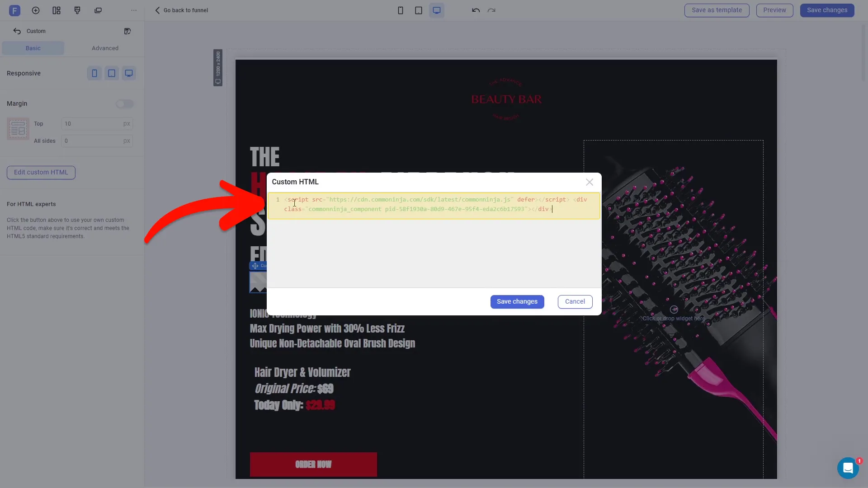The image size is (868, 488).
Task: Click the Top margin input field
Action: coord(97,124)
